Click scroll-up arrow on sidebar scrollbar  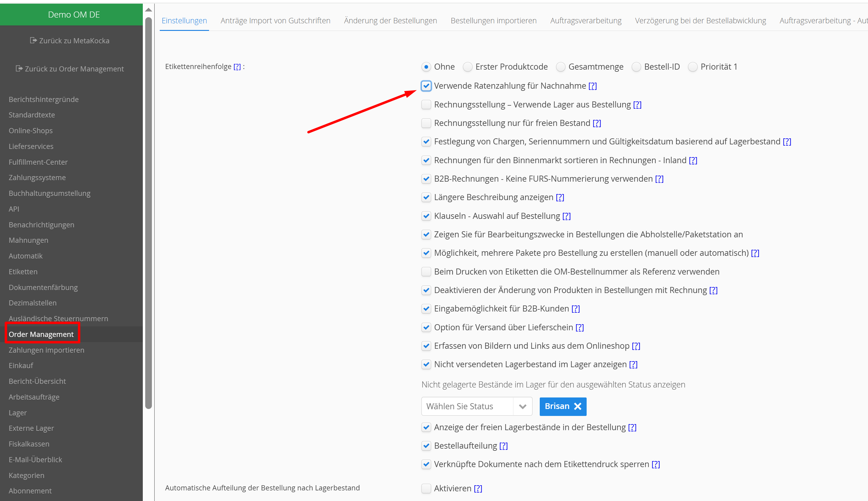(149, 10)
